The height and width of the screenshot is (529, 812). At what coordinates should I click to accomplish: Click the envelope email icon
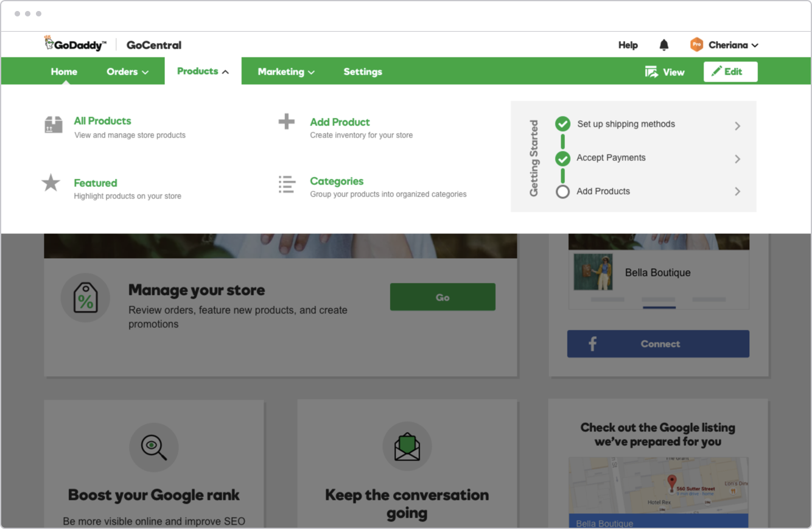(x=407, y=446)
